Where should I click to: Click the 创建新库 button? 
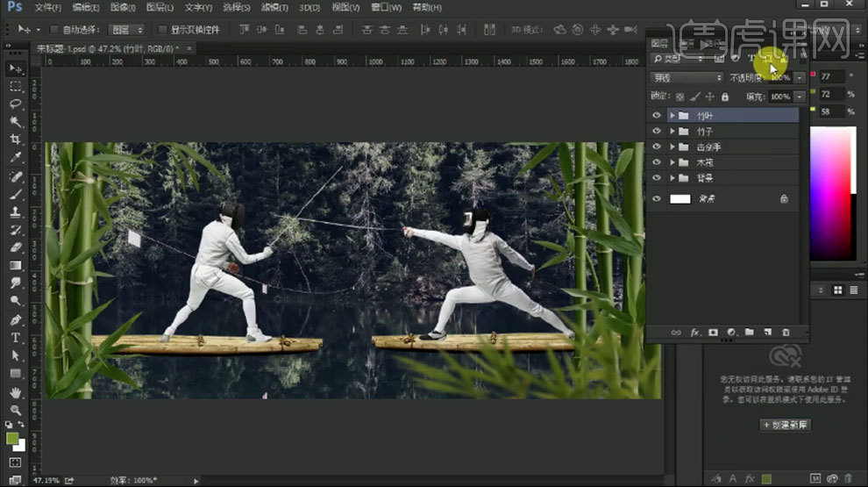point(785,425)
